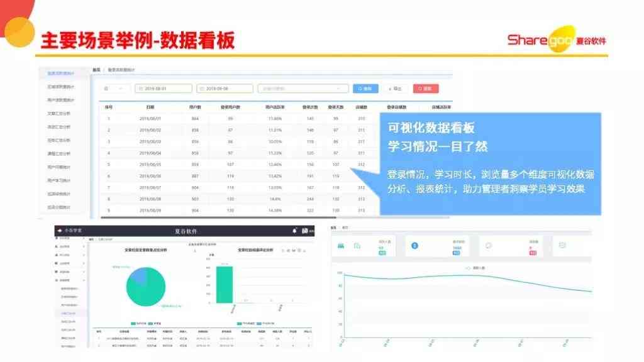Click the green people icon in first stats card

[341, 246]
